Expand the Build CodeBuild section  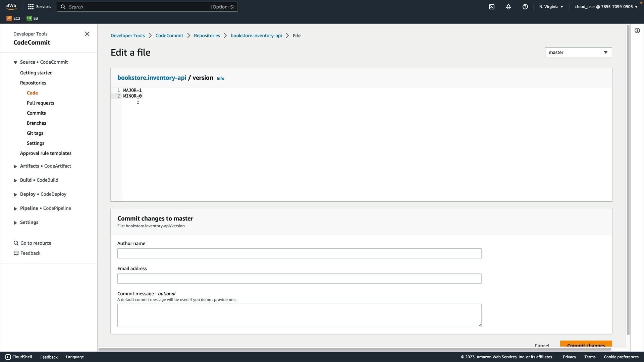click(x=15, y=180)
